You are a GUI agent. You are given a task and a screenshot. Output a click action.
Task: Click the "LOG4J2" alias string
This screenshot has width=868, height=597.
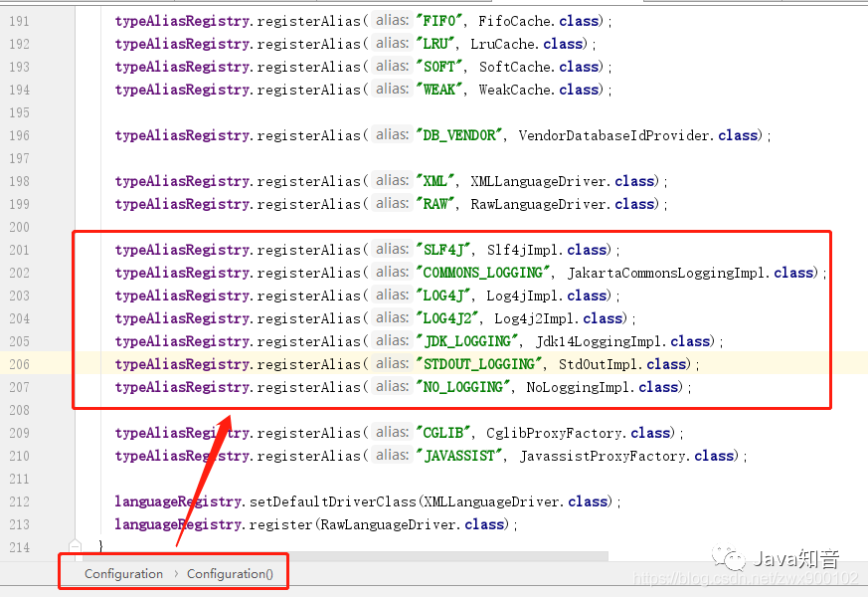(x=447, y=318)
